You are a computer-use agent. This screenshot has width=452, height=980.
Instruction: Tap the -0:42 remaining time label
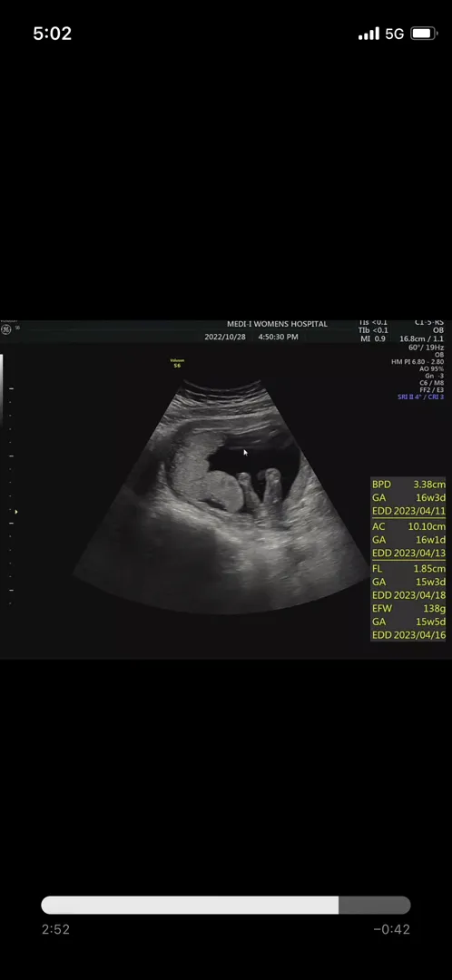(391, 929)
